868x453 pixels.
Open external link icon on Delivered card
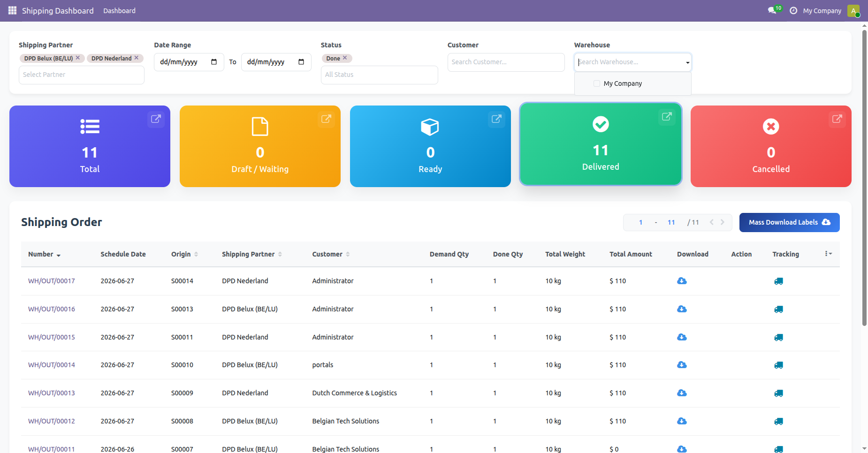click(x=667, y=117)
